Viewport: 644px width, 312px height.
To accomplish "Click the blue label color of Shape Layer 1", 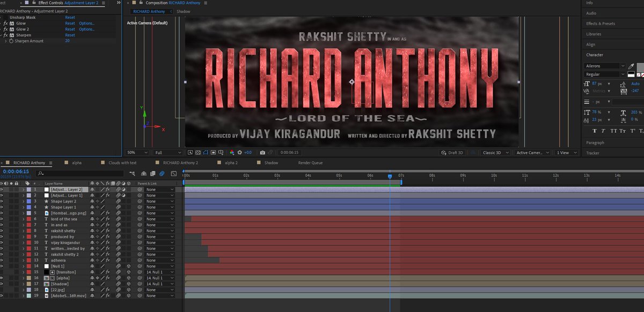I will click(x=29, y=207).
